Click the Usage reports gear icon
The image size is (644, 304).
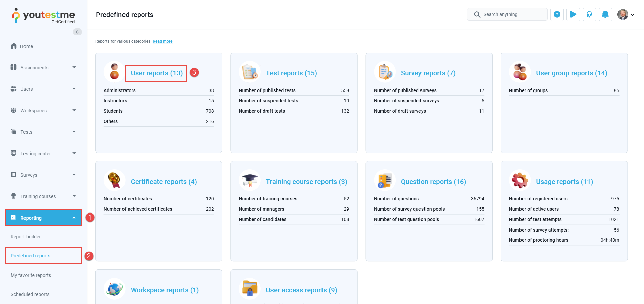coord(520,180)
